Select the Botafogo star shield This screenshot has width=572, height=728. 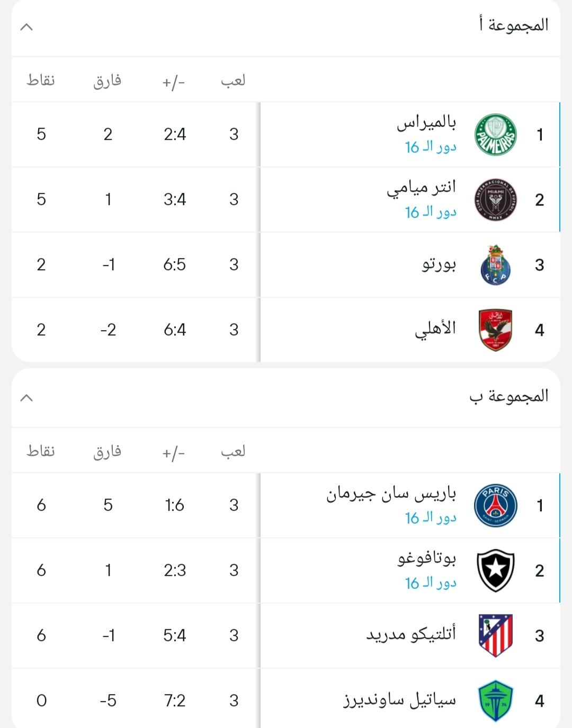click(495, 571)
